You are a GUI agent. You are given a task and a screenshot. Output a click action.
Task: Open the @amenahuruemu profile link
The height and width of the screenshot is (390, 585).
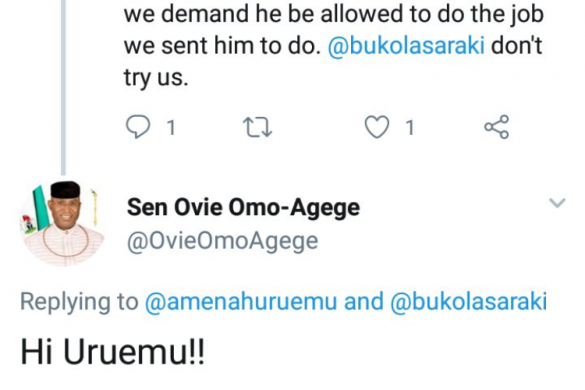[241, 302]
